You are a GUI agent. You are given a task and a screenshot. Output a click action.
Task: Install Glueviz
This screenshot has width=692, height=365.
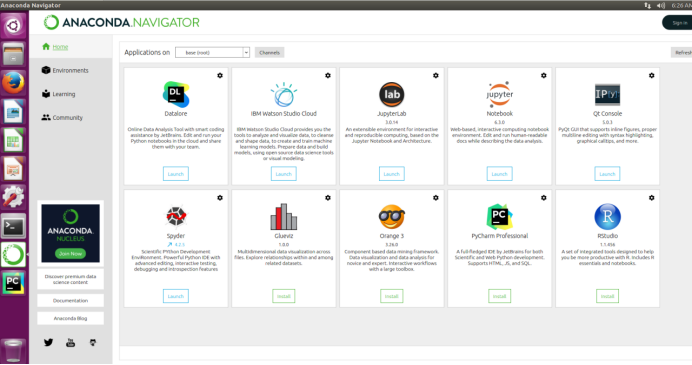284,296
